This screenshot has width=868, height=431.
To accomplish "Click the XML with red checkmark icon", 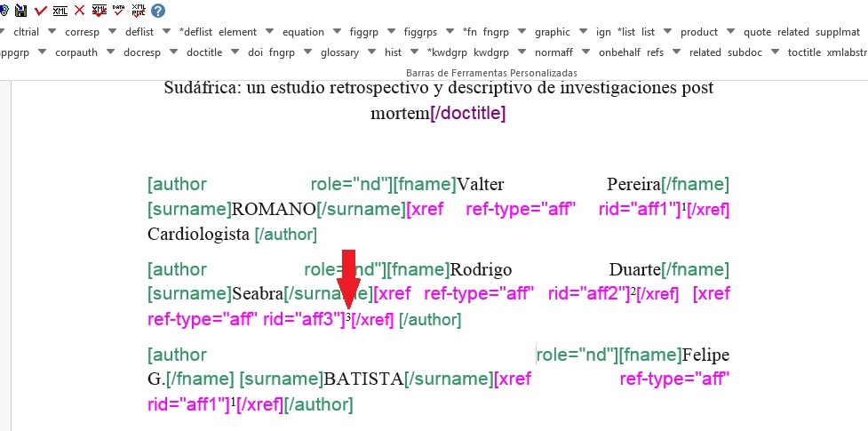I will [100, 11].
